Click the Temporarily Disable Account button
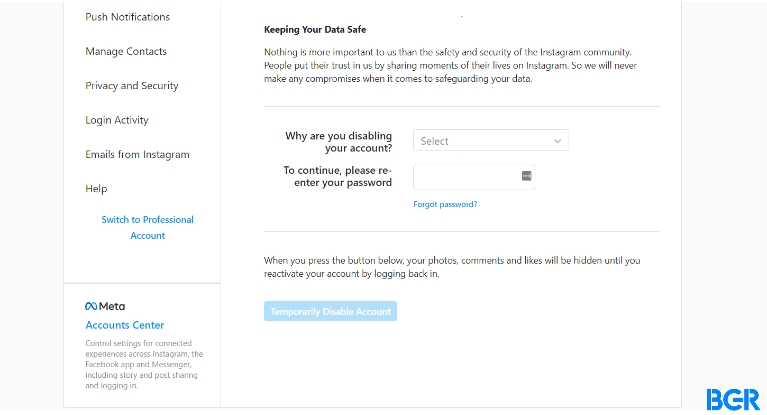767x415 pixels. click(x=330, y=311)
